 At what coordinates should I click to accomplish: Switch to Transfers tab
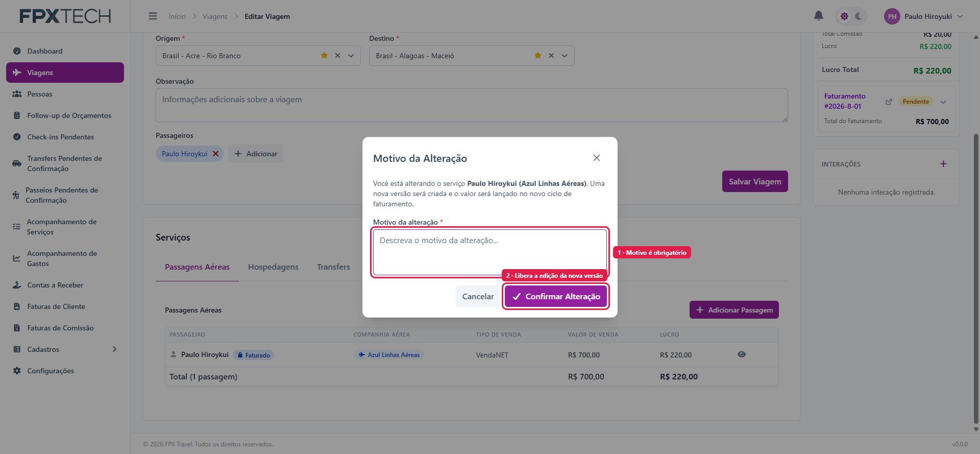coord(333,267)
